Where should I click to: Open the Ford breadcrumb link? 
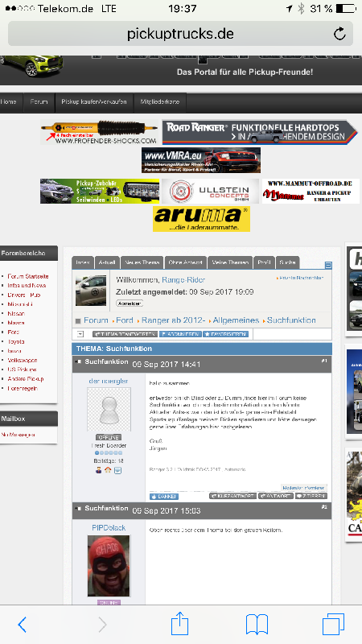[x=125, y=320]
